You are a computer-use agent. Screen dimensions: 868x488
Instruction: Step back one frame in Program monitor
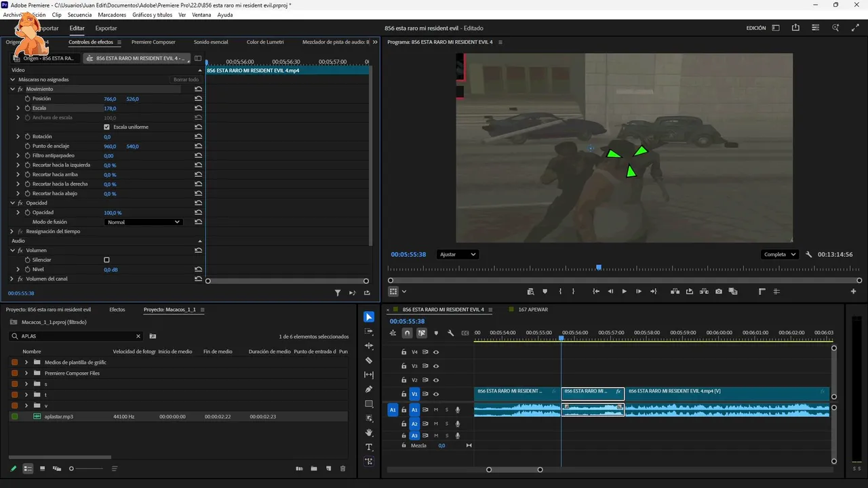[610, 291]
